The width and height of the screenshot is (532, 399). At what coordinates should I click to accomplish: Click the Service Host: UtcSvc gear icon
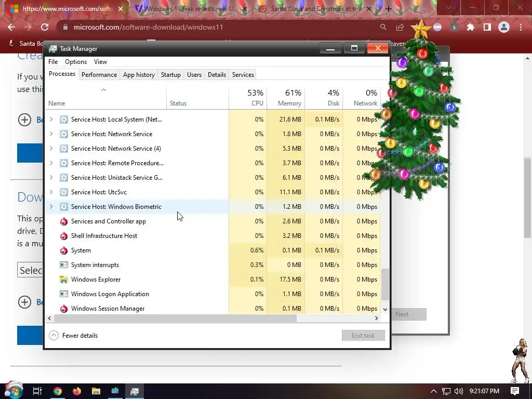pos(64,192)
